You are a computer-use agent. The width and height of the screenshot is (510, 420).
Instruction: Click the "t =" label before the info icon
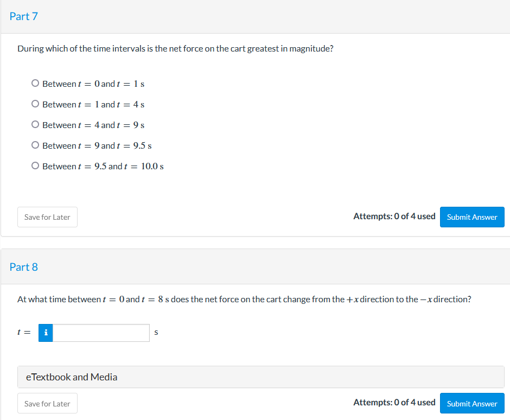(23, 333)
